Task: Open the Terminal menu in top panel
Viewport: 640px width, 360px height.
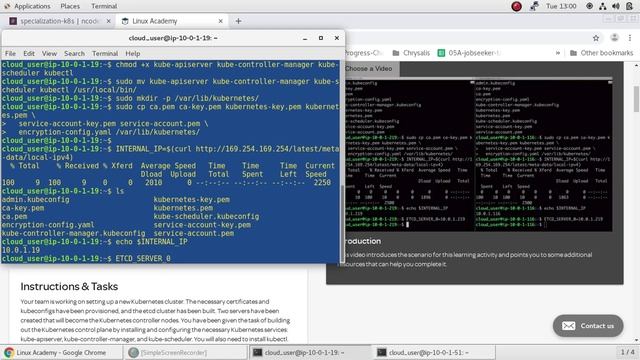Action: [104, 6]
